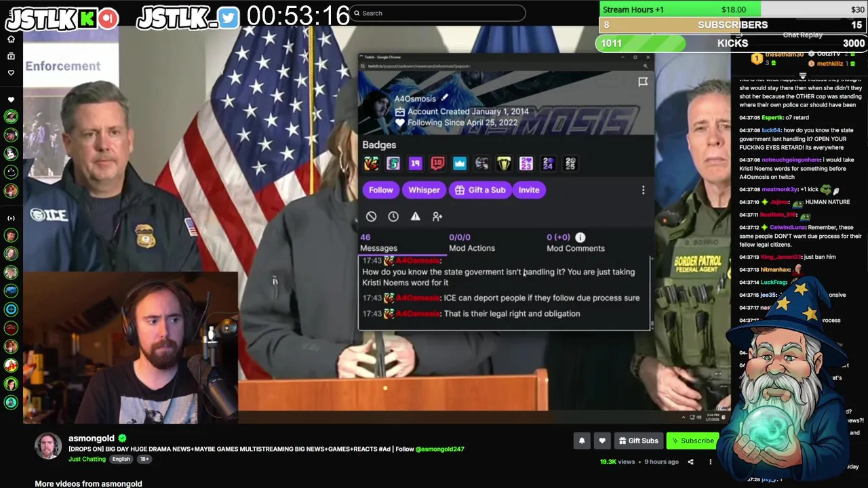This screenshot has width=868, height=488.
Task: Click the @asmongold247 link in the title
Action: (x=439, y=449)
